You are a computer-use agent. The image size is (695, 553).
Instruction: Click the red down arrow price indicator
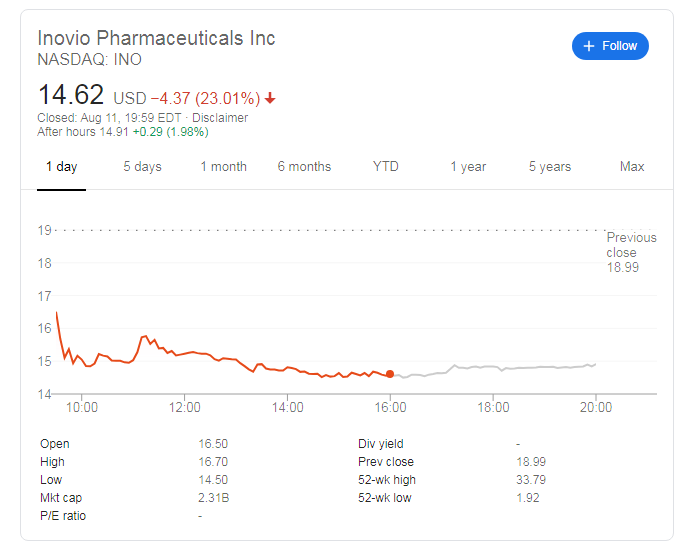click(x=270, y=98)
